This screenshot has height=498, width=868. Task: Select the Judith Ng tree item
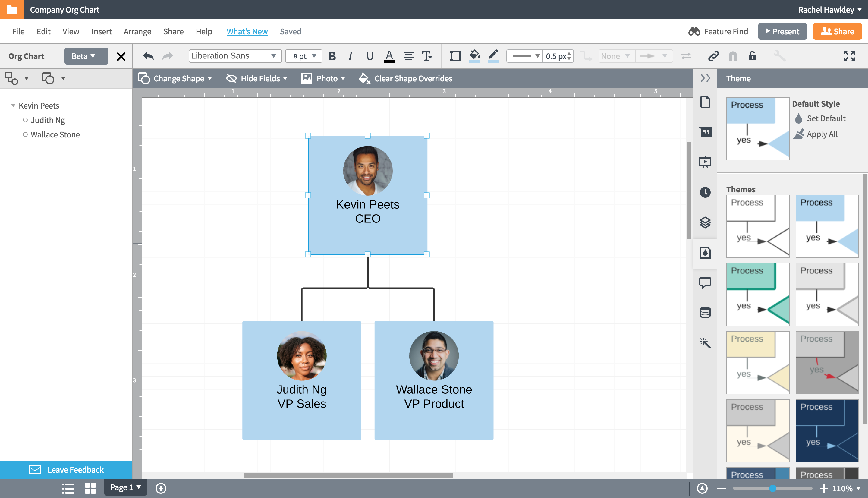coord(48,120)
